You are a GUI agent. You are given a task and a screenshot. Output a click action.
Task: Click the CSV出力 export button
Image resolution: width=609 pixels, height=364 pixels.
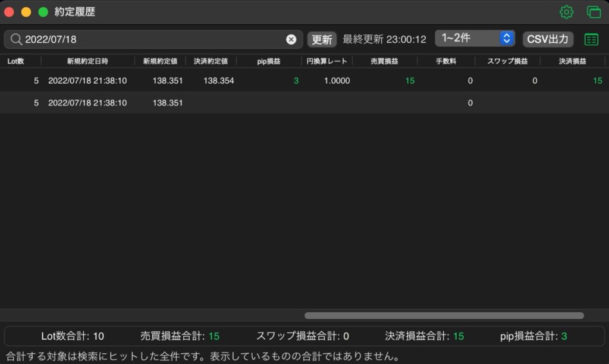(x=548, y=39)
